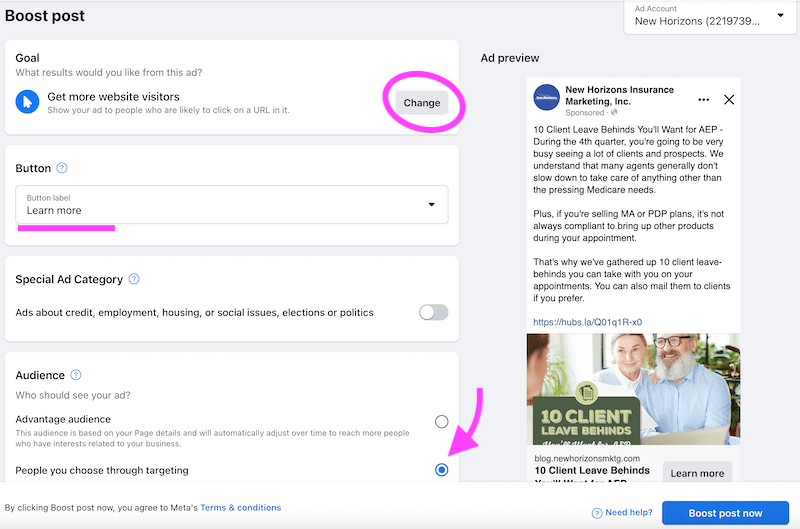The height and width of the screenshot is (529, 800).
Task: Open the Terms & conditions link
Action: 240,508
